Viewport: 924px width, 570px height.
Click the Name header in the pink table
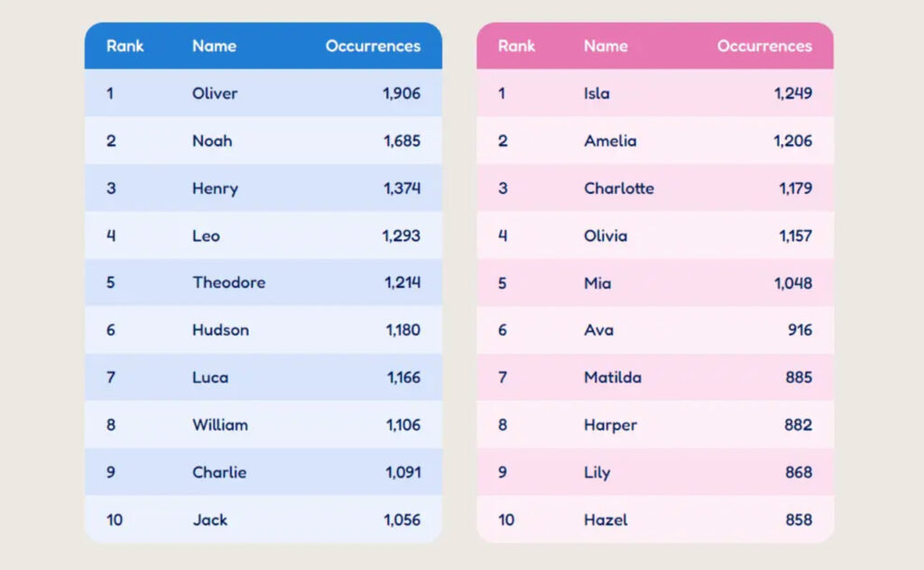605,46
